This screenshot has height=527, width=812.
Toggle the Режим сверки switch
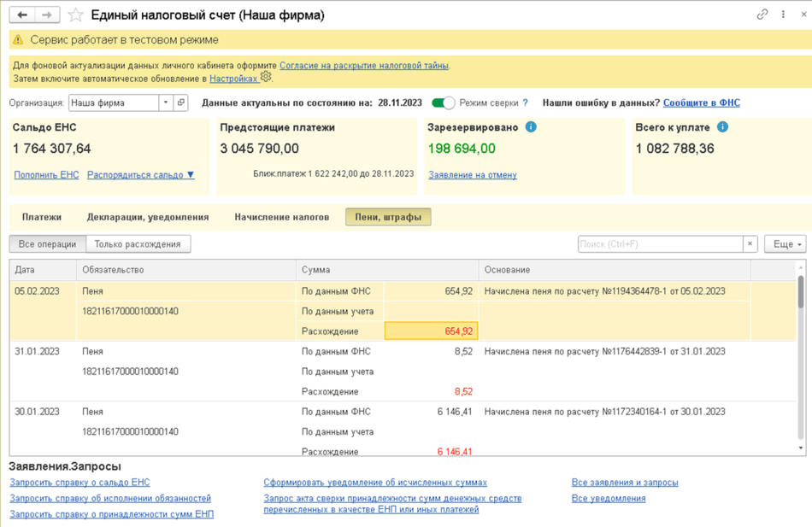(x=443, y=102)
